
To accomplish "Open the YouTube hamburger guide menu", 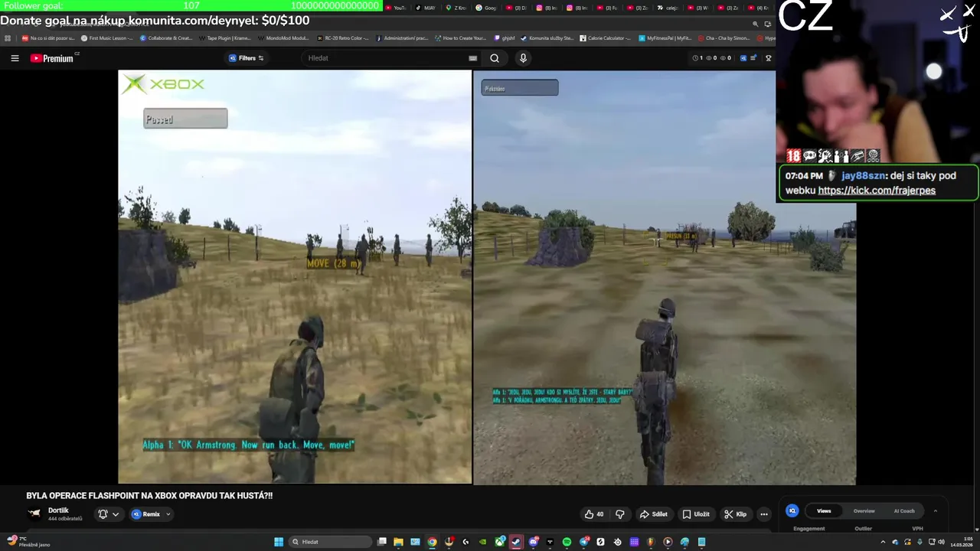I will point(15,58).
